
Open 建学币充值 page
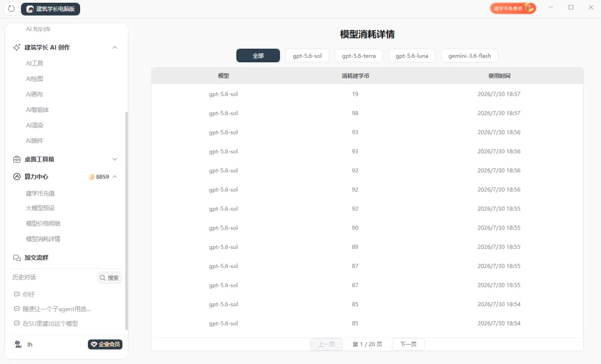(40, 193)
